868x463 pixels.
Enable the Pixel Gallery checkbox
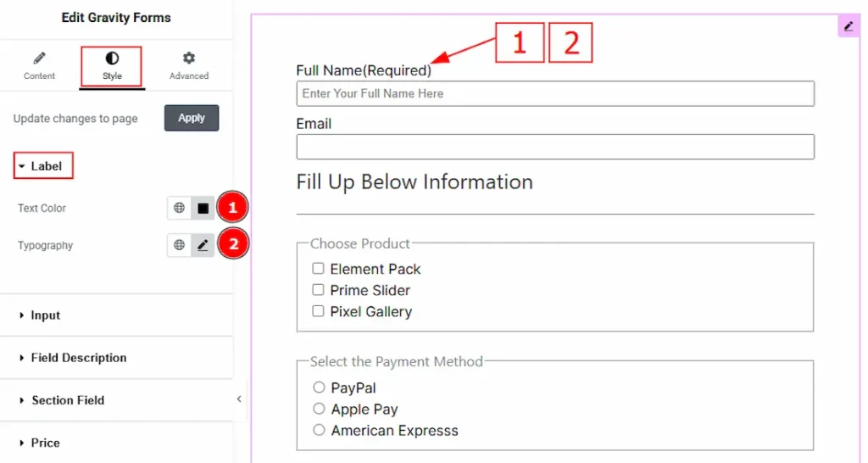[319, 311]
